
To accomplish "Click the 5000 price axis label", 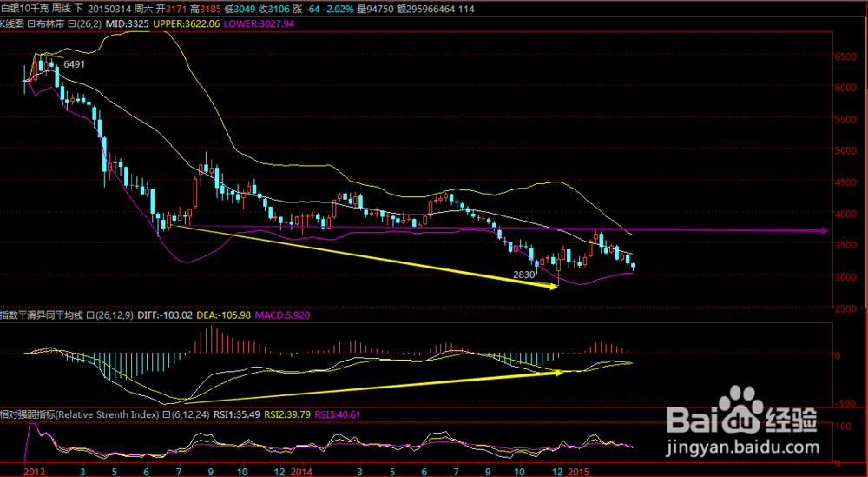I will click(x=846, y=150).
